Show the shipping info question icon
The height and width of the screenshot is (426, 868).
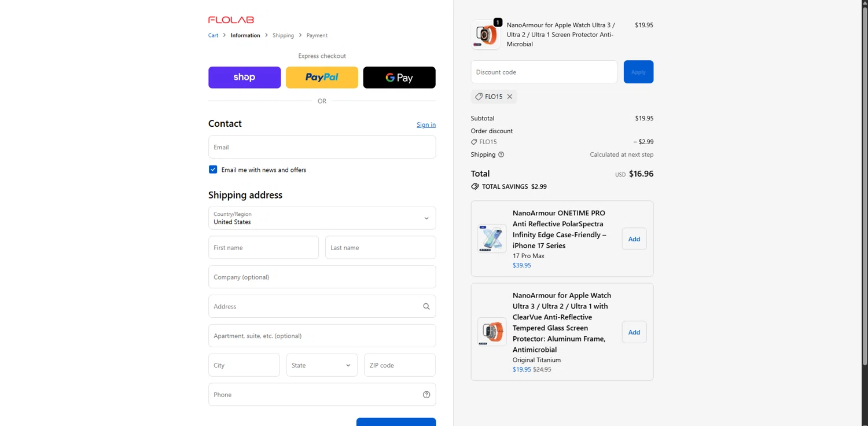coord(501,155)
